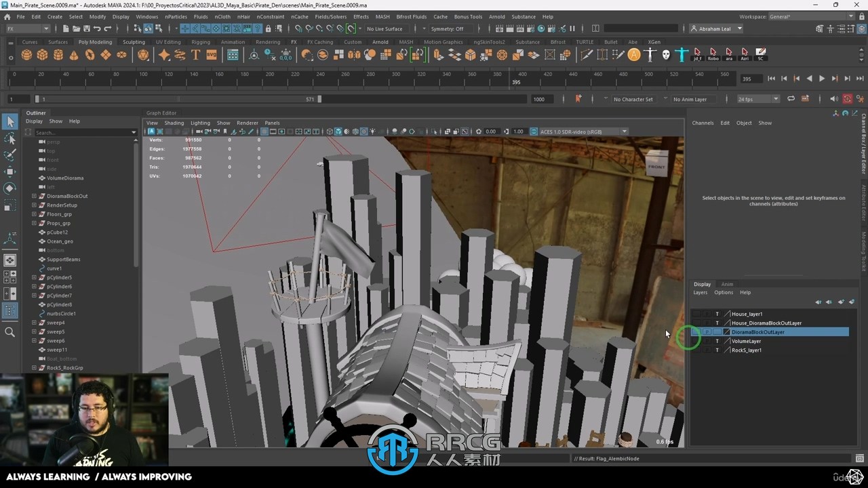868x488 pixels.
Task: Toggle visibility of House_layer1
Action: 696,314
